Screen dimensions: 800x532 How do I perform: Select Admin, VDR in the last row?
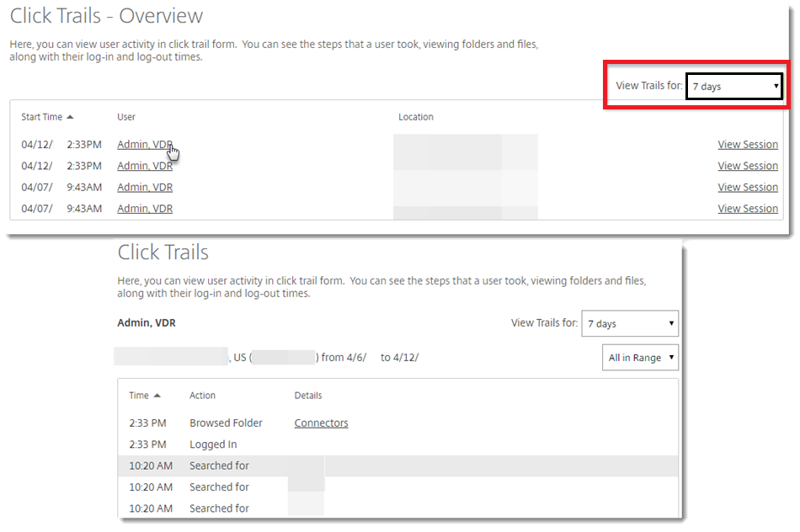coord(145,209)
